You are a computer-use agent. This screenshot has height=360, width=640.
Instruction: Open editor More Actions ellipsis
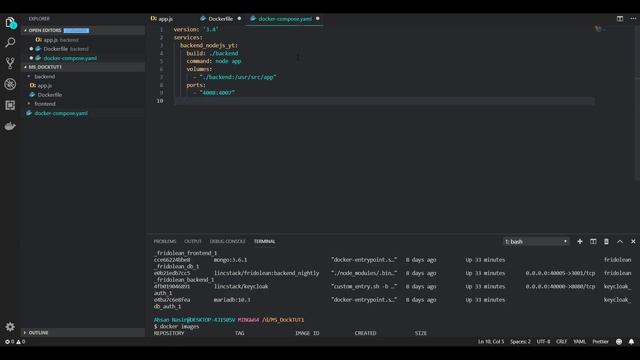pyautogui.click(x=633, y=19)
